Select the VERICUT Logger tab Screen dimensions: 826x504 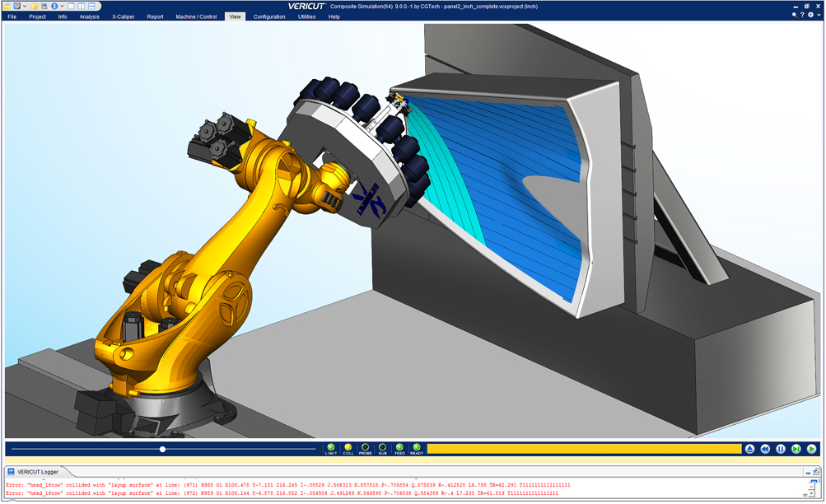(37, 472)
